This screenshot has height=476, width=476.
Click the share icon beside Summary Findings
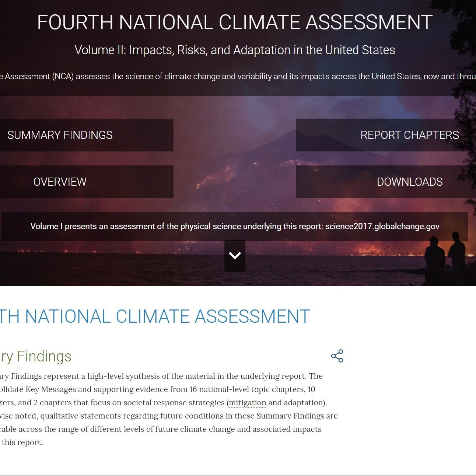[337, 356]
